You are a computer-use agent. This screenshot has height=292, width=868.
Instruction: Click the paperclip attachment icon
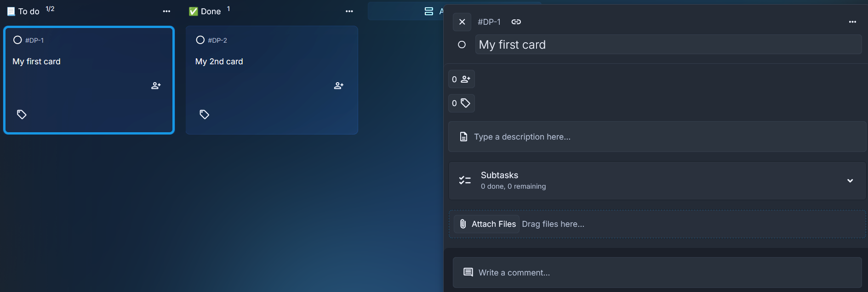point(463,224)
